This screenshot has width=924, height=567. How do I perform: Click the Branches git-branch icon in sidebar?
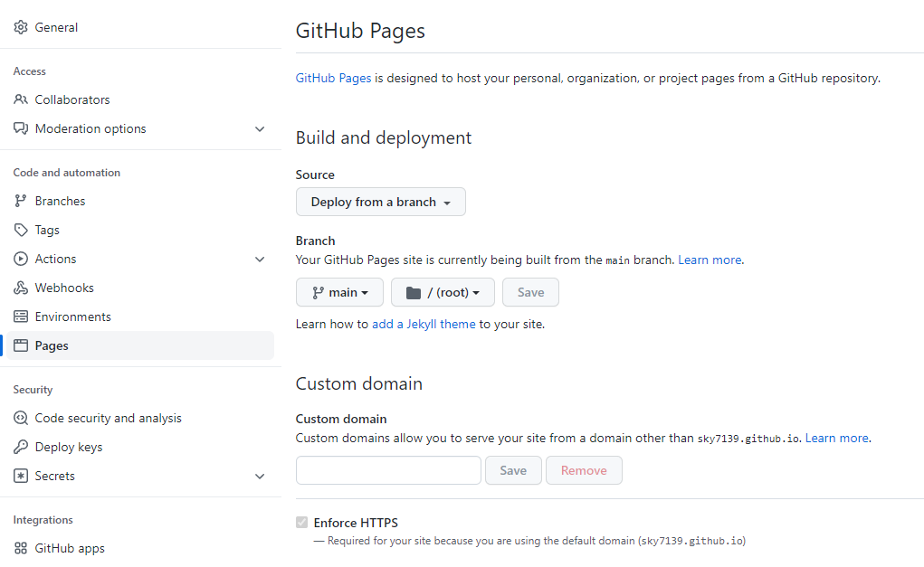pos(21,201)
